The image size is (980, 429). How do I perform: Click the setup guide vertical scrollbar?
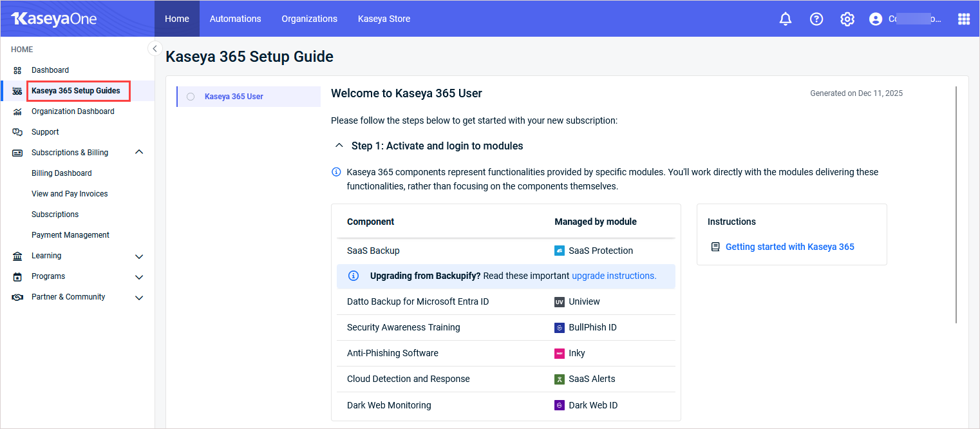tap(956, 205)
